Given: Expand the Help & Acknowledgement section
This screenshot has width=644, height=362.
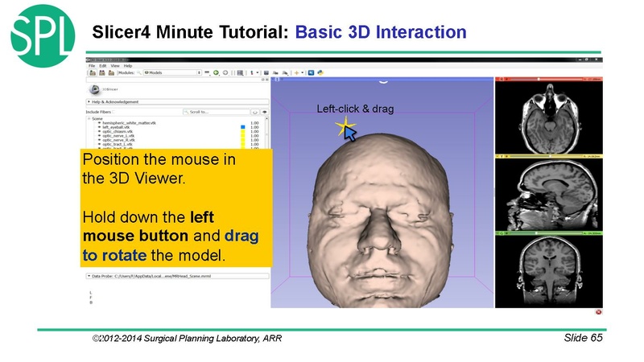Looking at the screenshot, I should [x=177, y=102].
